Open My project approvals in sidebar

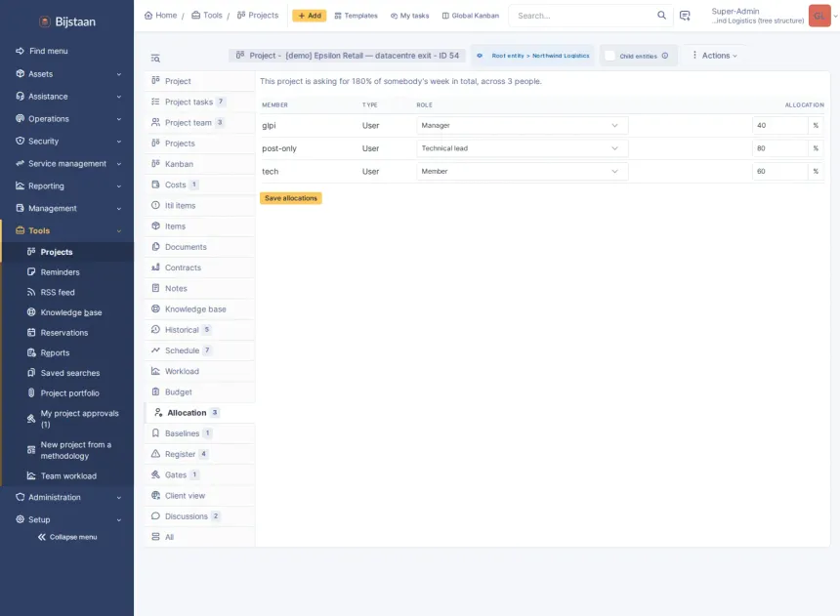coord(73,419)
